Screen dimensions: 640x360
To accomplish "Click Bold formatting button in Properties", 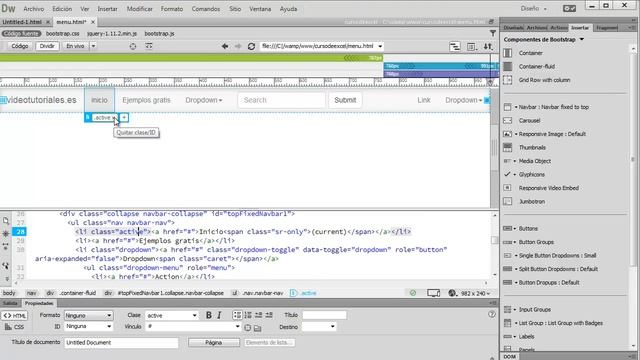I will click(x=209, y=315).
